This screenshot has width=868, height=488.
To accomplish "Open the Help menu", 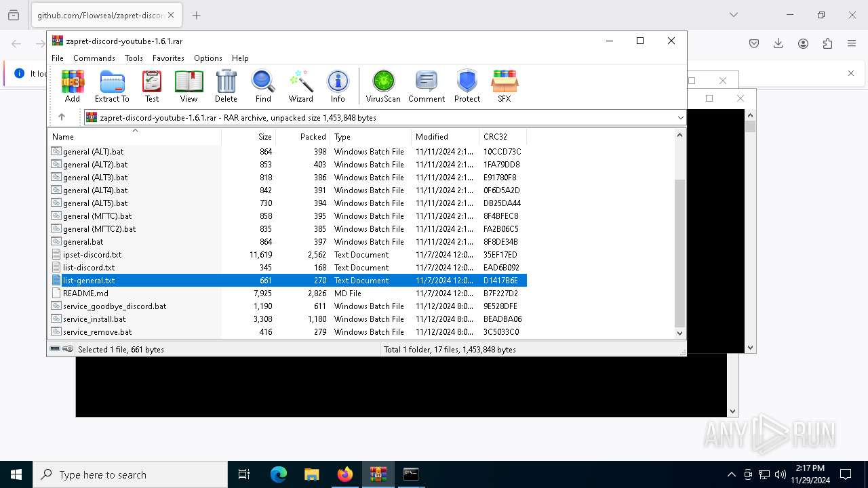I will point(240,58).
